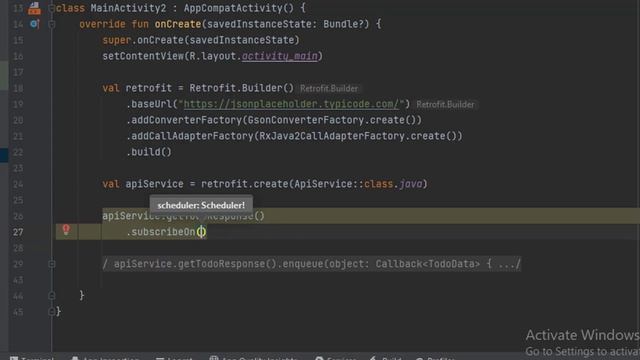Click 'RxJava2CallAdapterFactory' on line 21
This screenshot has height=360, width=640.
pos(332,136)
